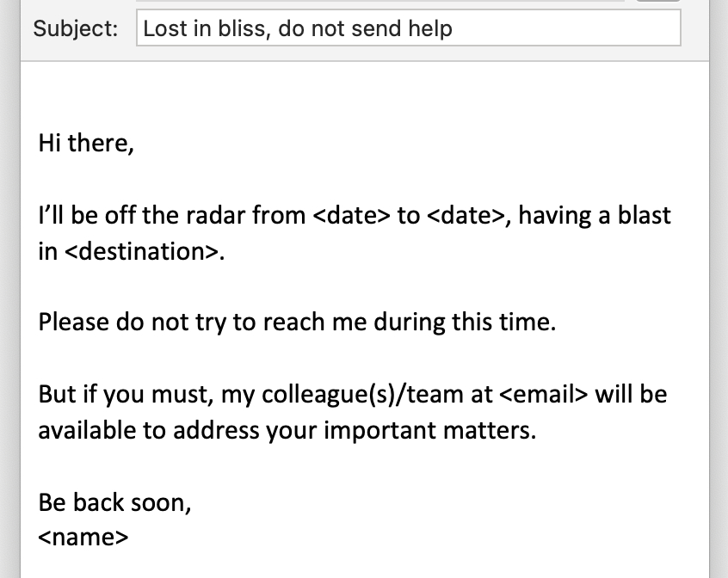The image size is (728, 578).
Task: Click the word "help" in the subject
Action: tap(430, 28)
